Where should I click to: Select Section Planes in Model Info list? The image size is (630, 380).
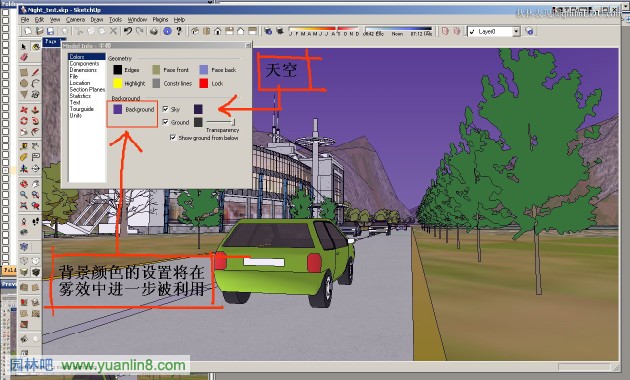[x=87, y=89]
